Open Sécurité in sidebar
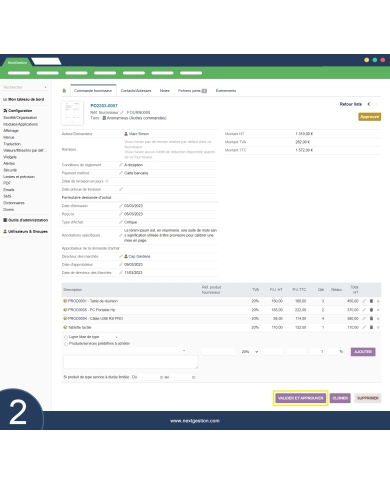Image resolution: width=390 pixels, height=484 pixels. 10,170
